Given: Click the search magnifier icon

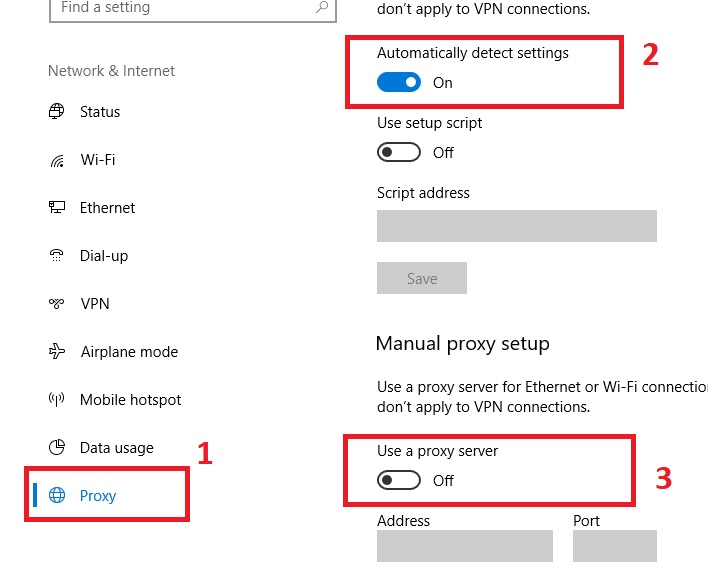Looking at the screenshot, I should click(321, 7).
